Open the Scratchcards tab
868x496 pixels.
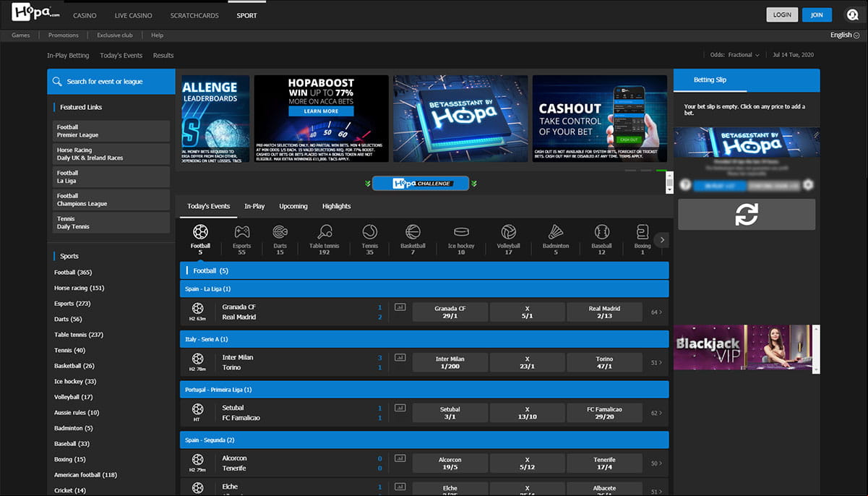click(x=194, y=15)
